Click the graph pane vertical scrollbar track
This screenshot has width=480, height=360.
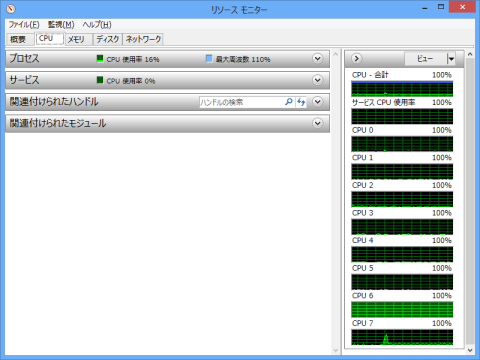point(470,202)
